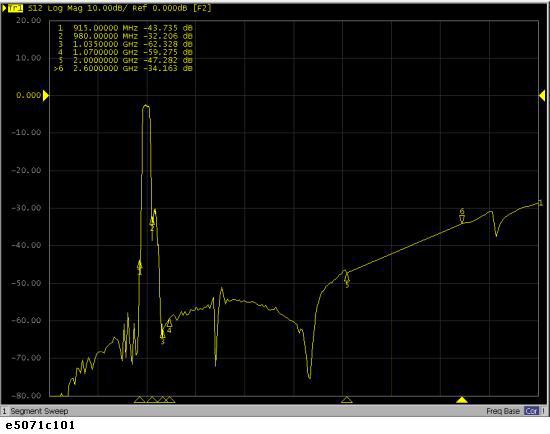Screen dimensions: 550x434
Task: Select the 980 MHz marker 2 readout row
Action: tap(125, 36)
